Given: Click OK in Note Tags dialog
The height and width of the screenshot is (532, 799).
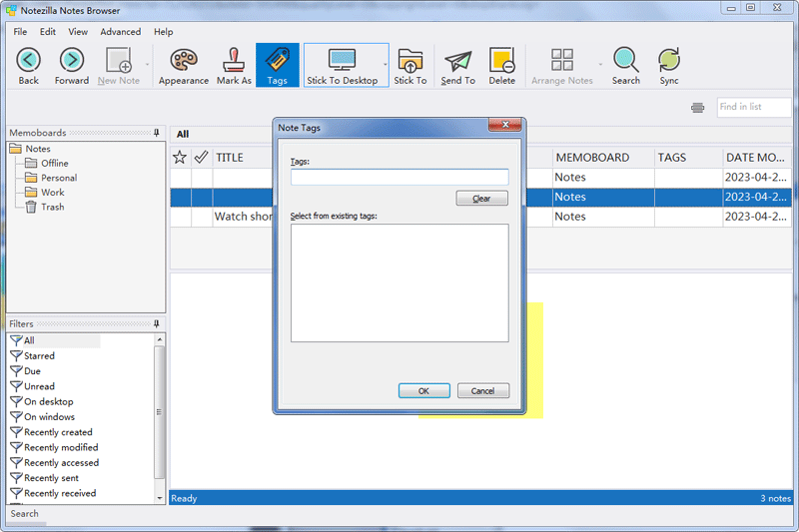Looking at the screenshot, I should coord(423,391).
